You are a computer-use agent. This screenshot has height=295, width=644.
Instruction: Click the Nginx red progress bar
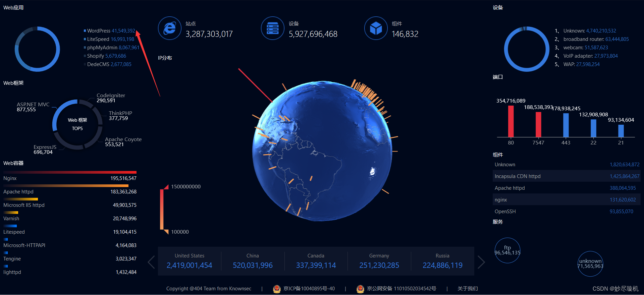(70, 172)
